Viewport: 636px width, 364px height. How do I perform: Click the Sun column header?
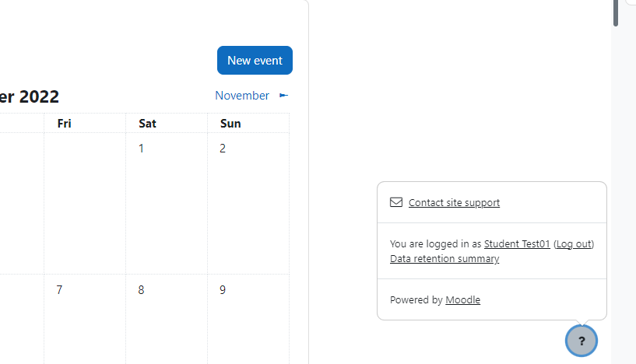click(x=230, y=123)
